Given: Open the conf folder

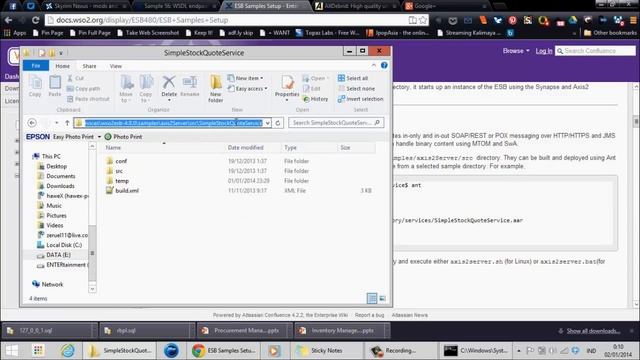Looking at the screenshot, I should (x=121, y=161).
